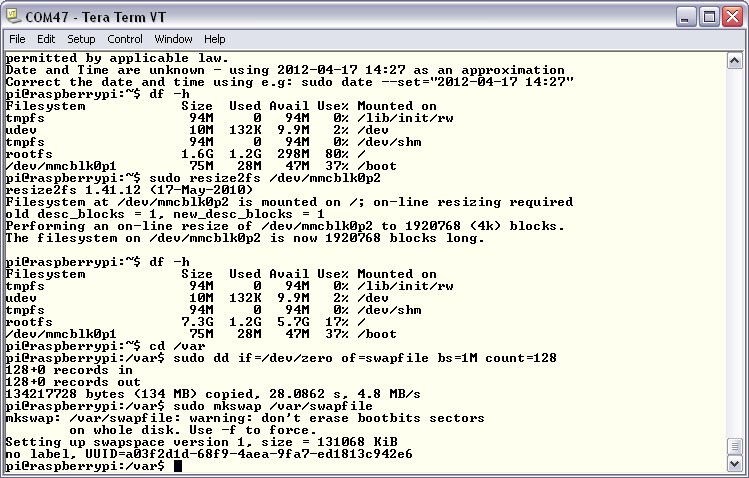Open the Help menu

point(214,39)
